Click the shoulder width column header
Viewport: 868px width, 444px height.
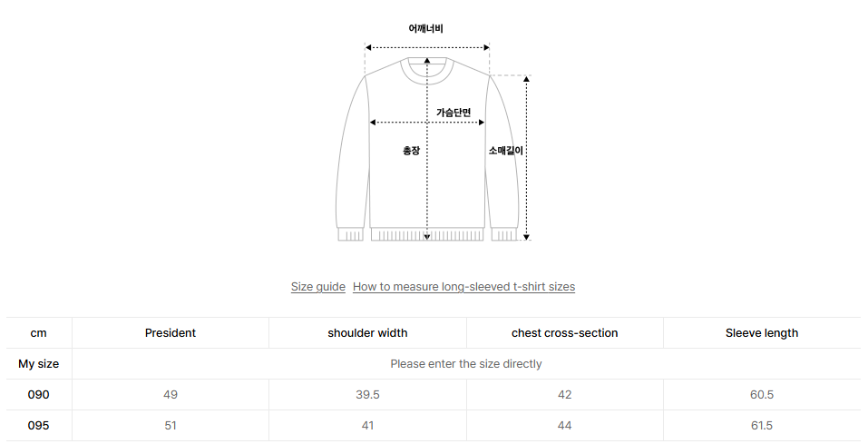pyautogui.click(x=367, y=332)
